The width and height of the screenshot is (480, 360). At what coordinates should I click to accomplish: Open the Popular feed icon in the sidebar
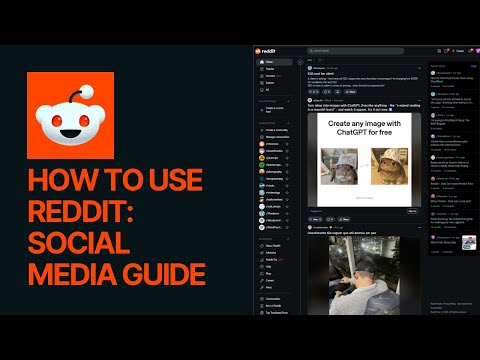pos(262,69)
